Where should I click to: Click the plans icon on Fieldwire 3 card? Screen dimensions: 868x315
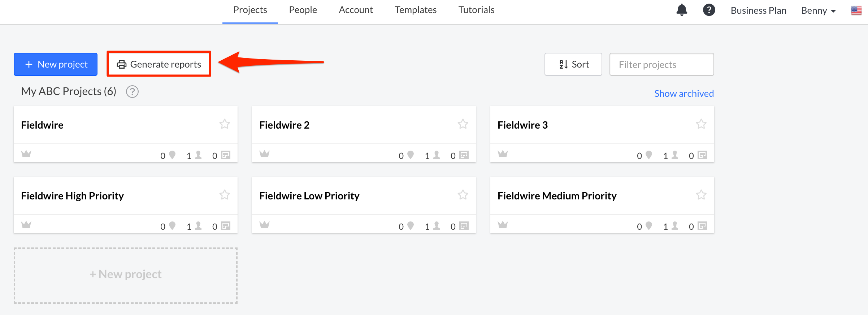click(x=702, y=155)
